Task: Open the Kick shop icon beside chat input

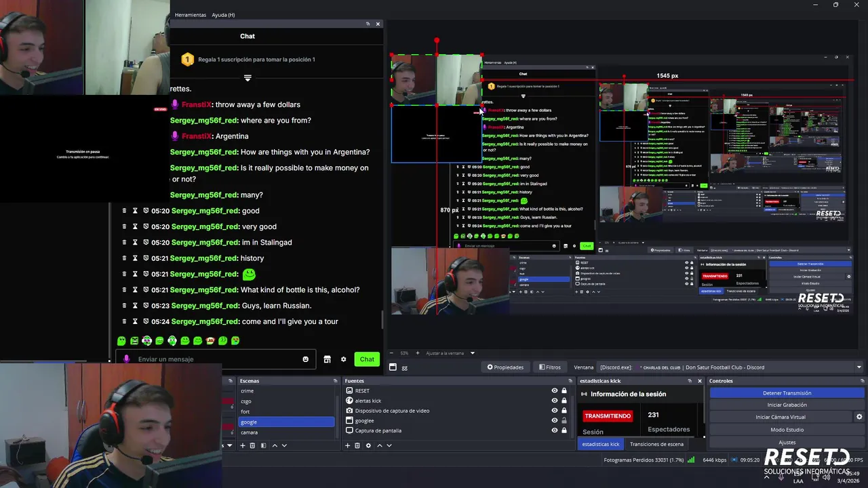Action: point(327,359)
